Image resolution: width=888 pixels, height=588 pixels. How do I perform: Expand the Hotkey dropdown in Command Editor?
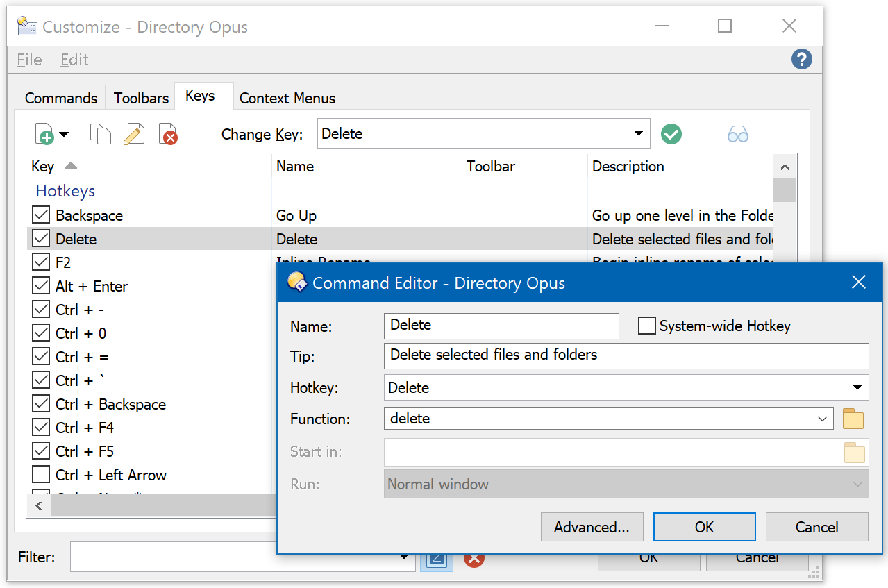click(857, 387)
